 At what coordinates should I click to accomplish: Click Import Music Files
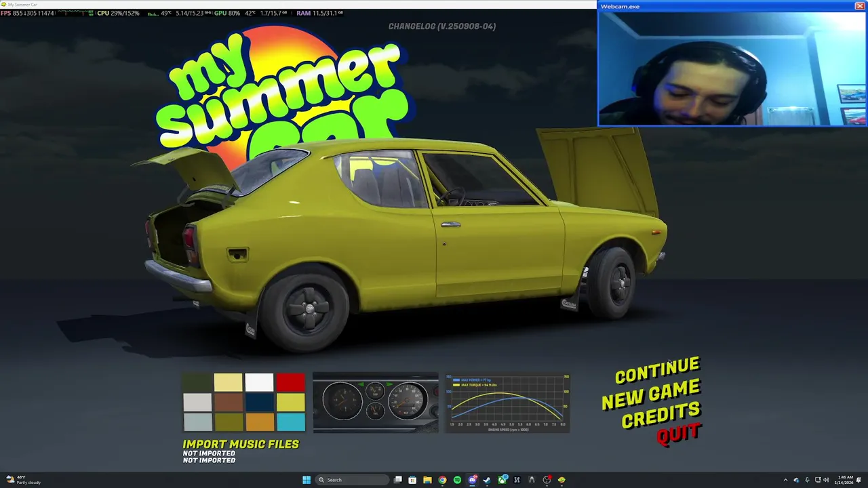pos(241,444)
